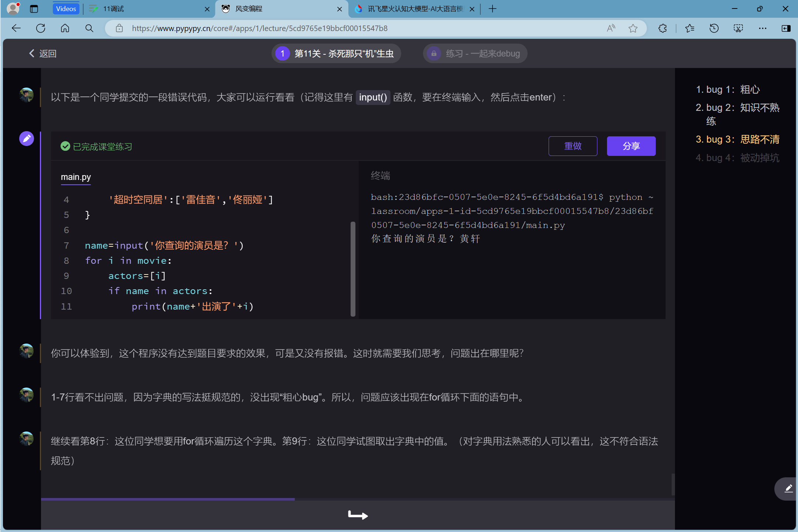Viewport: 798px width, 532px height.
Task: Close the 风变编程 tab
Action: pyautogui.click(x=340, y=9)
